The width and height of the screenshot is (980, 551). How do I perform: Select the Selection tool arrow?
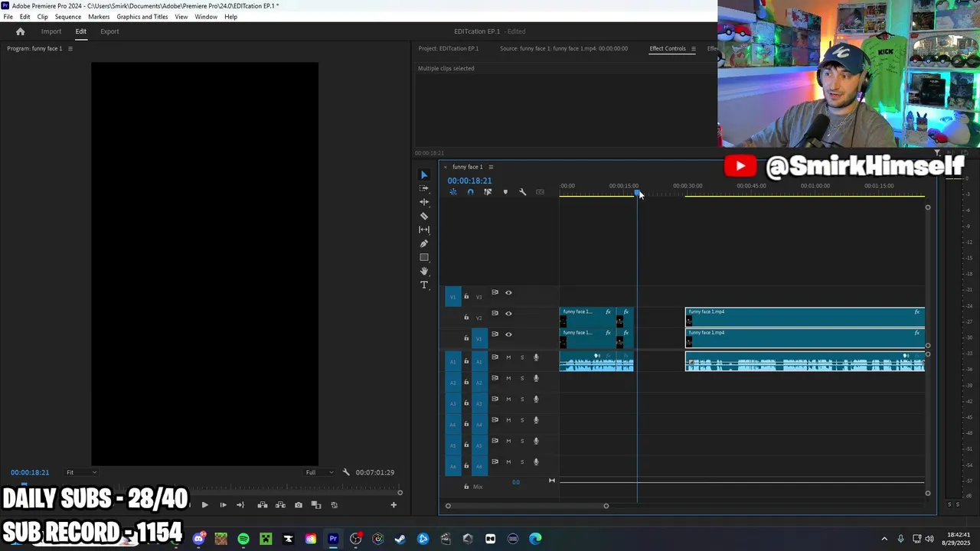(424, 174)
